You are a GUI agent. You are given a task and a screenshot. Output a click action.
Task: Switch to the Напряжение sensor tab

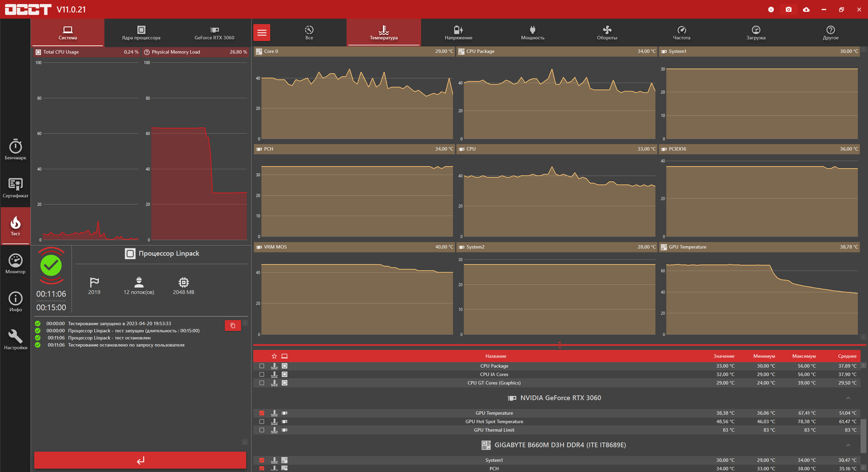pyautogui.click(x=458, y=33)
